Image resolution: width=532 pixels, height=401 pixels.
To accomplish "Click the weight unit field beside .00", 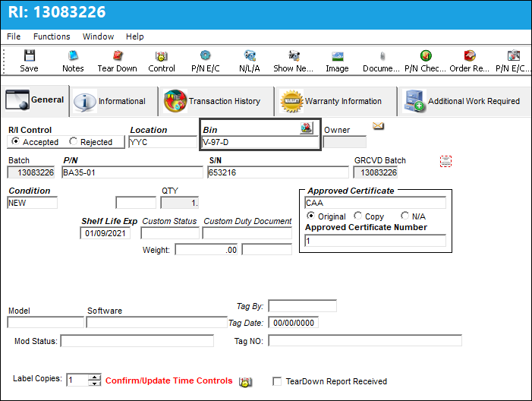I will click(x=266, y=250).
